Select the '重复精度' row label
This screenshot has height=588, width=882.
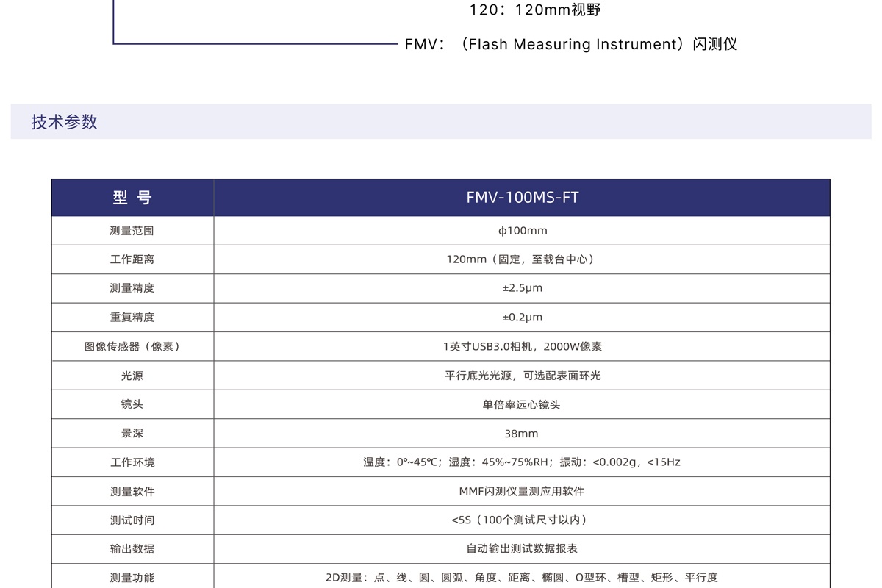132,318
